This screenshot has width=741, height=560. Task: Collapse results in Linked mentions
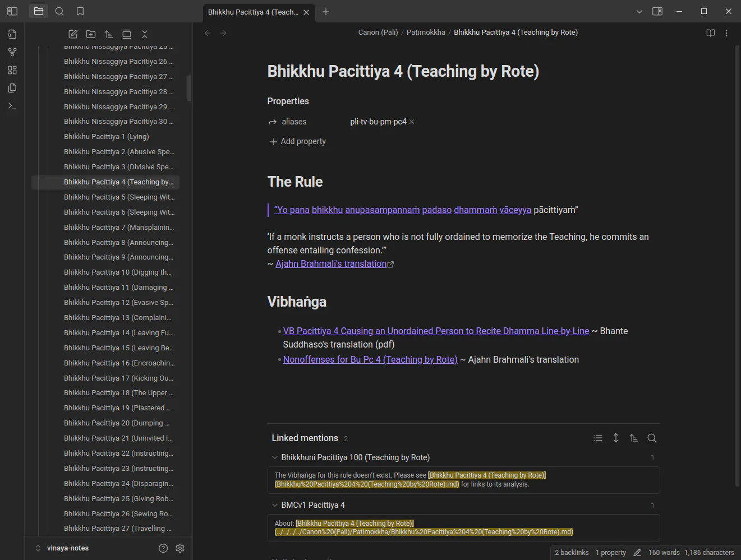pyautogui.click(x=598, y=438)
